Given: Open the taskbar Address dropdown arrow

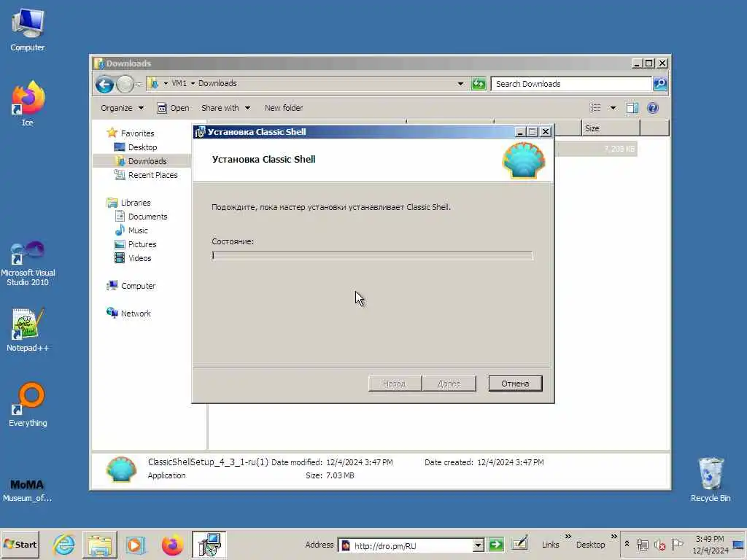Looking at the screenshot, I should [479, 545].
